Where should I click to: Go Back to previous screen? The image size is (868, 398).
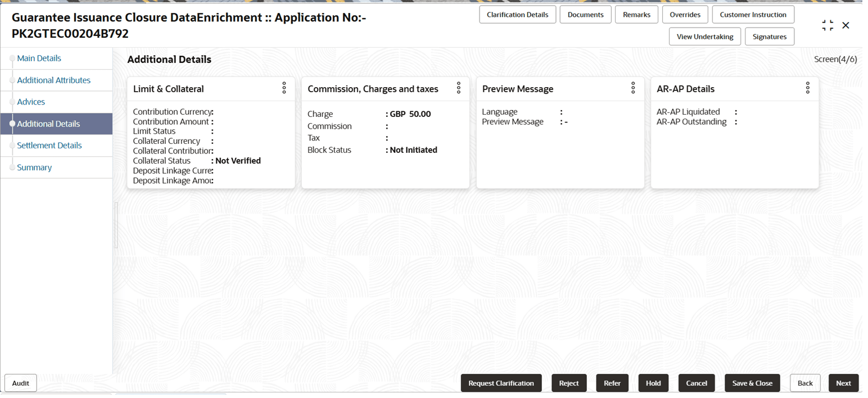coord(805,383)
